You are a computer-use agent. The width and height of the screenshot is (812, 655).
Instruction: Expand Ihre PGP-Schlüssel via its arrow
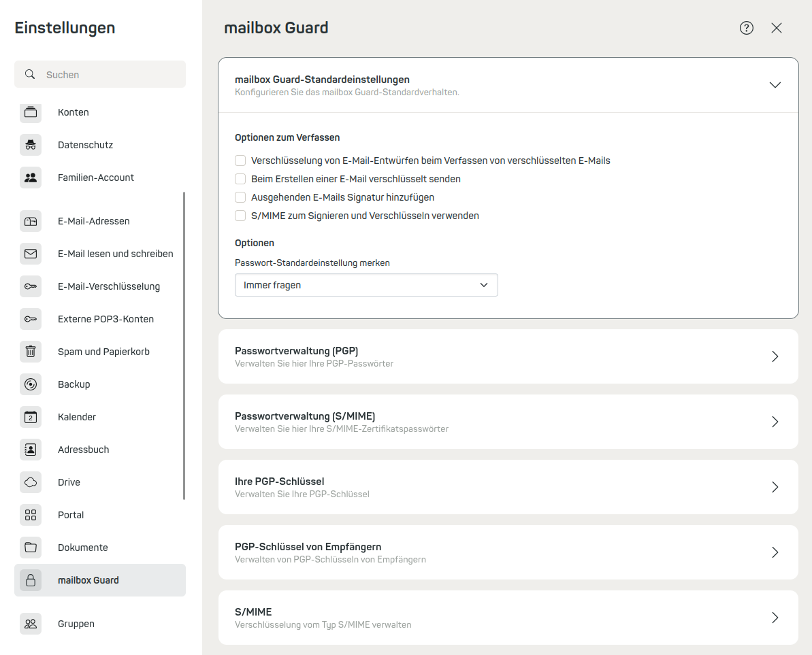tap(775, 487)
